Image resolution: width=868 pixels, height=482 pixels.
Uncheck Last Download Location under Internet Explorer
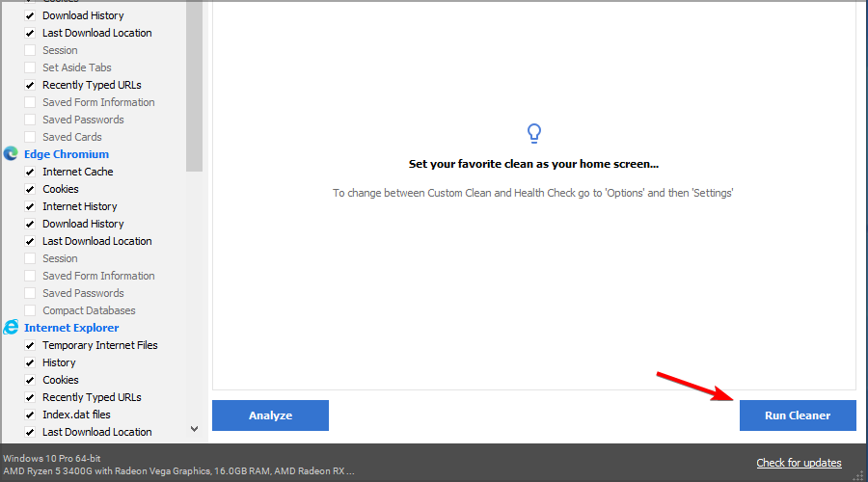pos(30,432)
